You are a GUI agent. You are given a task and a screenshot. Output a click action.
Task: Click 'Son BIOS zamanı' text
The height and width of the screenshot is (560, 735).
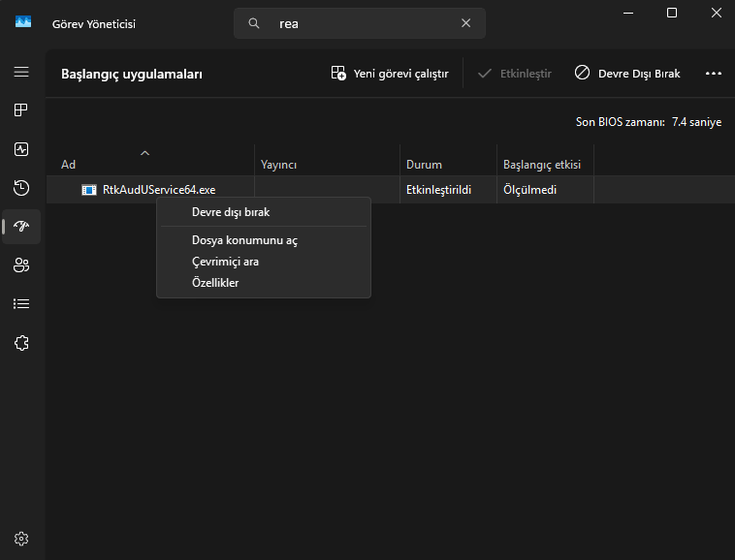(621, 122)
